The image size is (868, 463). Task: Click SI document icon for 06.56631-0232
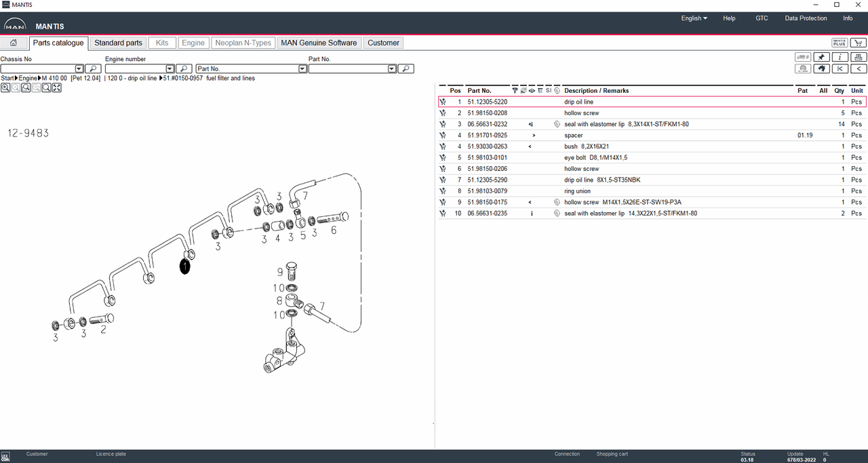(x=557, y=124)
